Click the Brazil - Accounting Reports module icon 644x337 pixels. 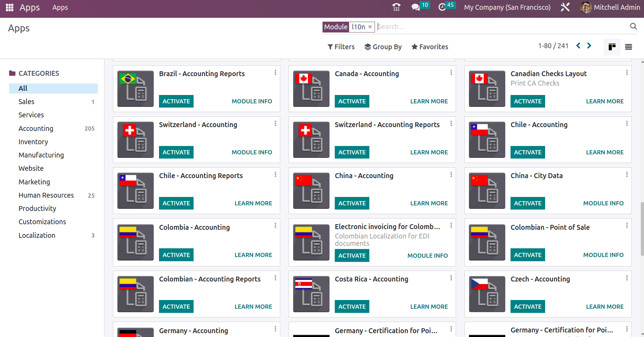(x=136, y=89)
